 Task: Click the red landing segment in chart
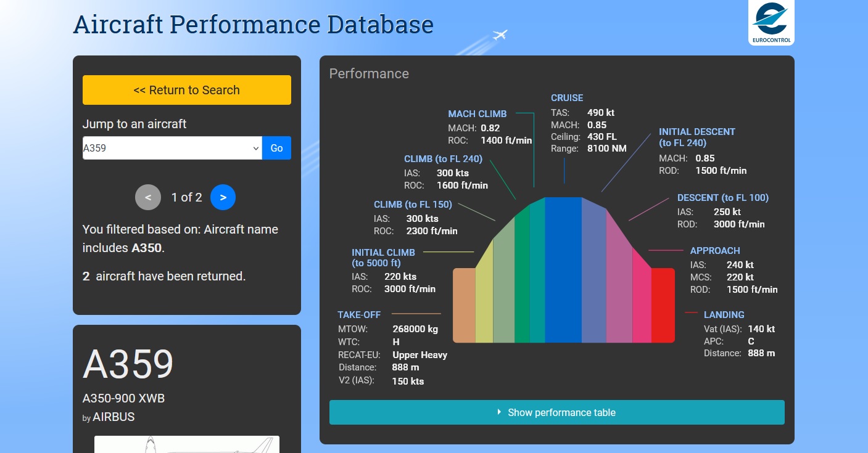(663, 305)
